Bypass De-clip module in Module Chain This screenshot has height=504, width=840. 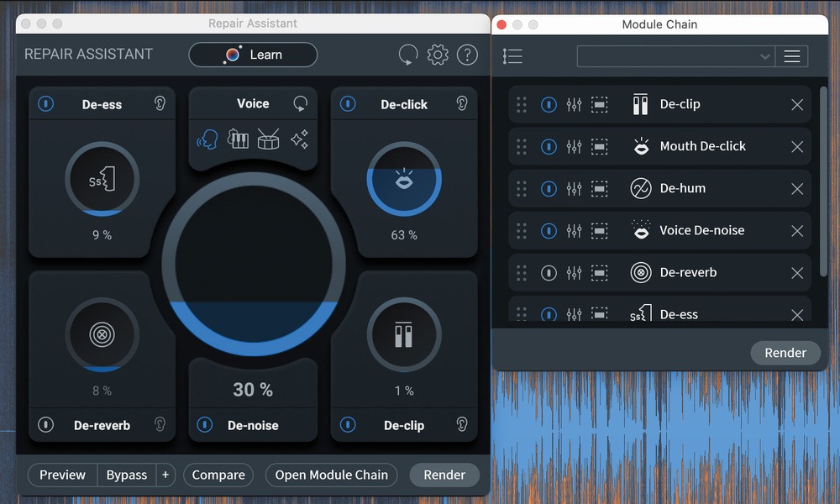(549, 104)
